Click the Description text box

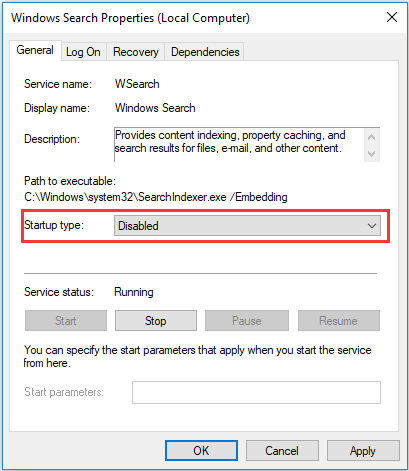point(239,144)
